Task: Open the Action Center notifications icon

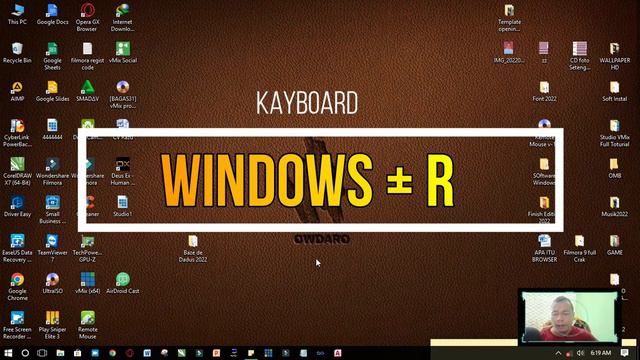Action: [x=624, y=353]
